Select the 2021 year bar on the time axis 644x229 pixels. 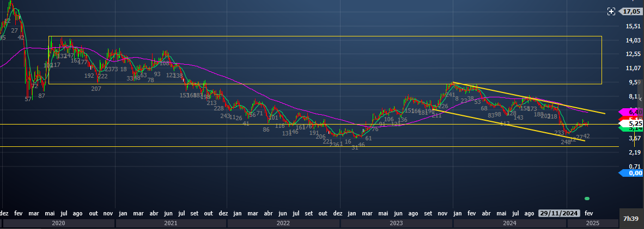171,223
